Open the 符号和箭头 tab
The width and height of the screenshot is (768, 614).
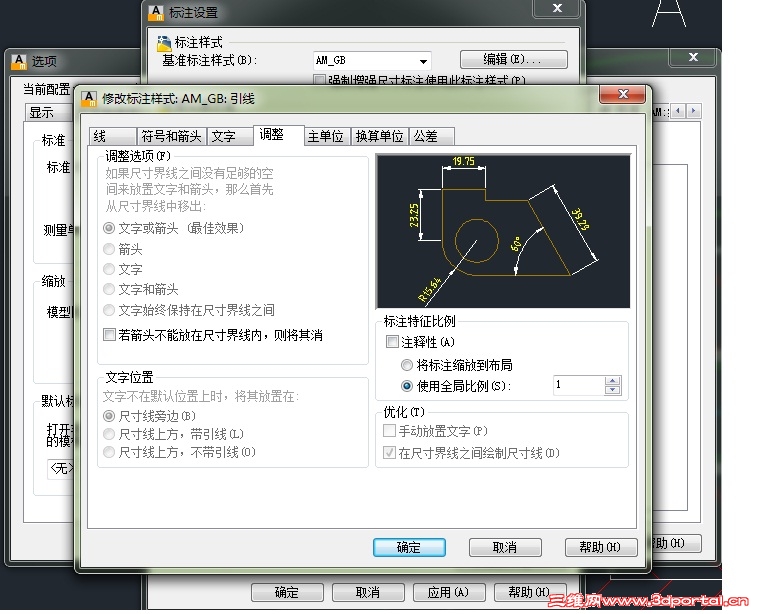tap(171, 136)
